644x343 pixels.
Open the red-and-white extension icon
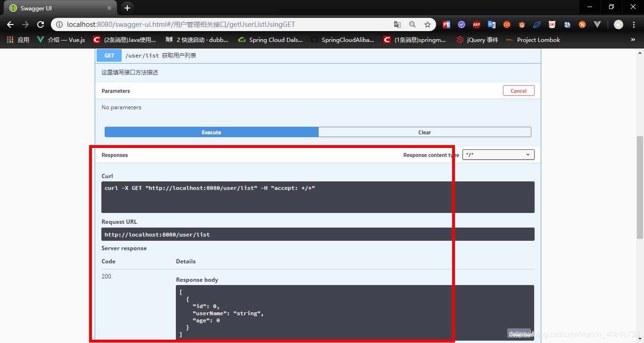552,24
